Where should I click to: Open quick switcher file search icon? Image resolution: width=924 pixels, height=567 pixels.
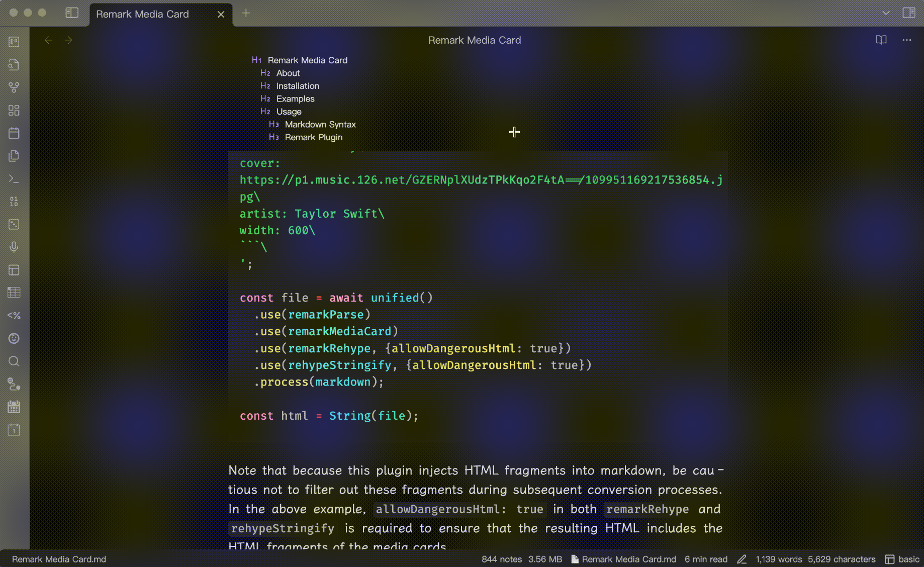pyautogui.click(x=14, y=65)
